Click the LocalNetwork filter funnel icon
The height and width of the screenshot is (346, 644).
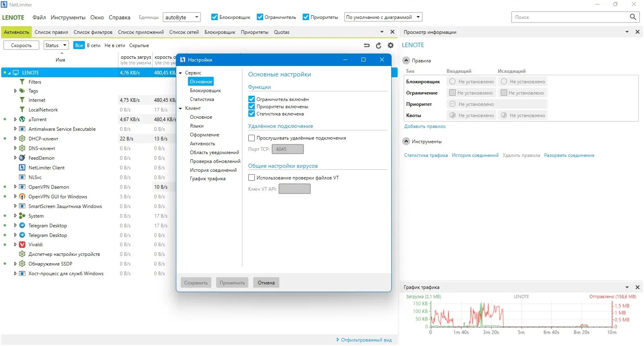tap(22, 109)
